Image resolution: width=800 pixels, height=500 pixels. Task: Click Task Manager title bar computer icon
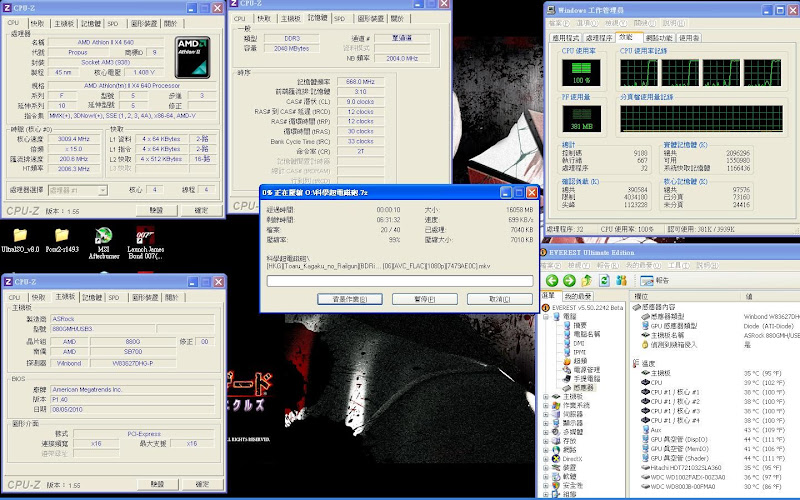point(551,10)
